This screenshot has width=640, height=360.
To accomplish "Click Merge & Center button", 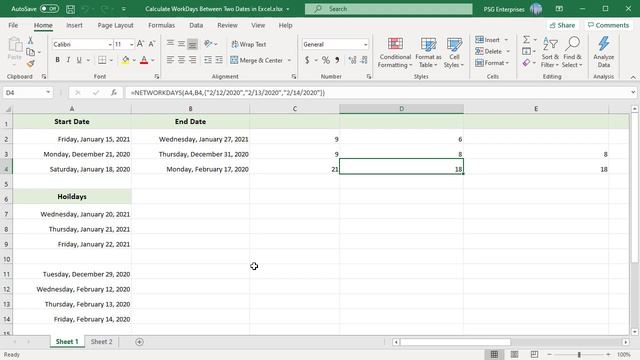I will pyautogui.click(x=256, y=60).
